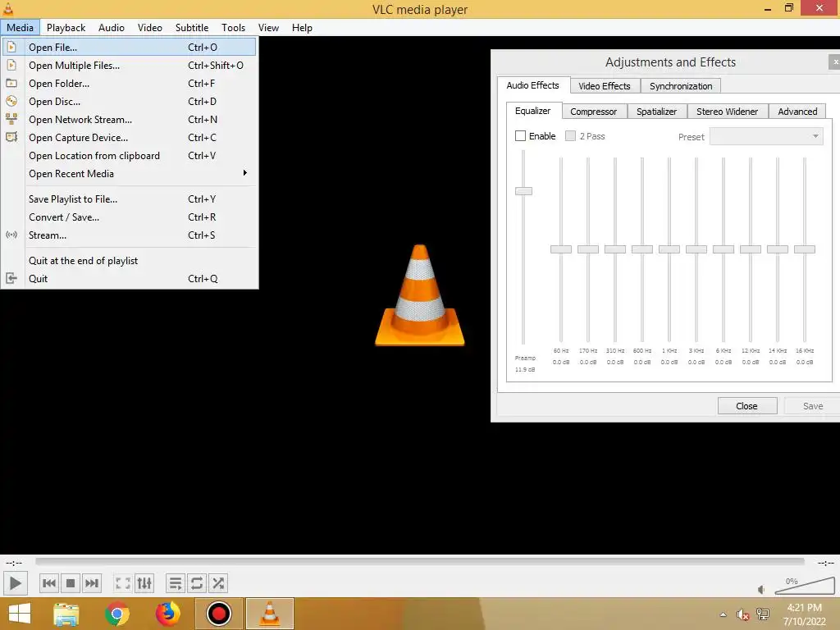Open the Compressor tab

coord(594,112)
